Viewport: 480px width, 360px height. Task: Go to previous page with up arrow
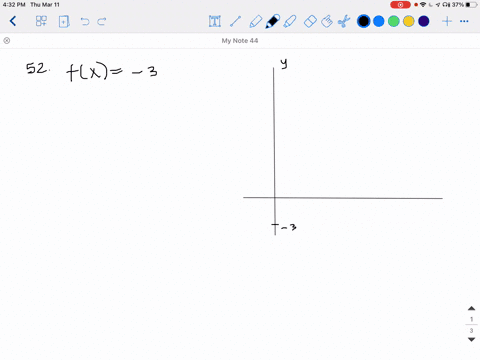(x=471, y=308)
